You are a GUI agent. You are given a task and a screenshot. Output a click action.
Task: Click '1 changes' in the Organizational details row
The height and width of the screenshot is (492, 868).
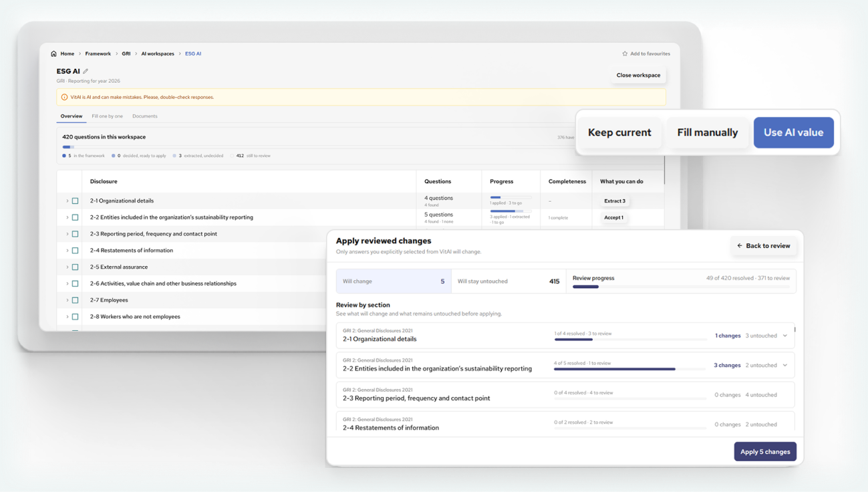tap(728, 336)
